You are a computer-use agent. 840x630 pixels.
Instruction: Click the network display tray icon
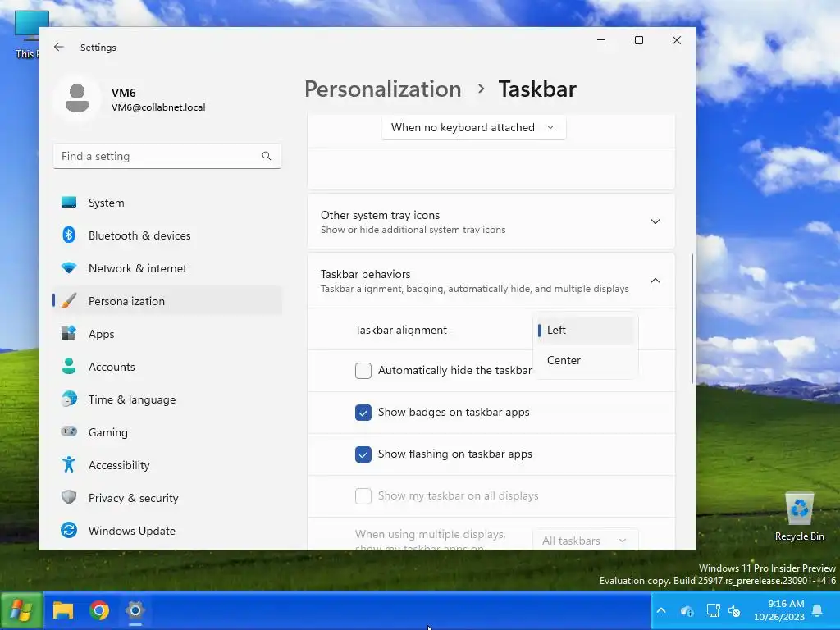713,610
